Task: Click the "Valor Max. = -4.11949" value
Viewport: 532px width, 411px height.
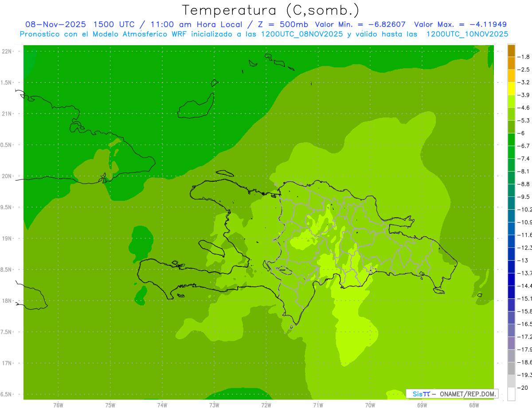Action: click(x=461, y=24)
